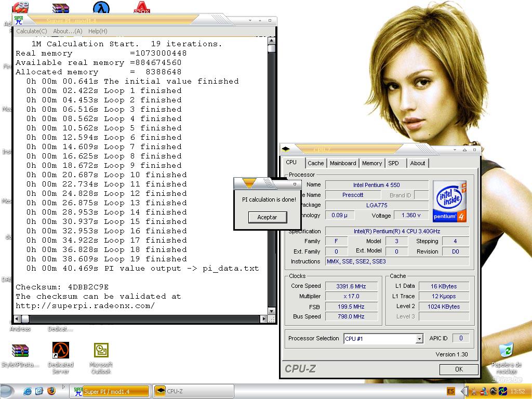Click the Checksum: 4DBB2C9E line in Super PI
Screen dimensions: 532x399
click(62, 287)
